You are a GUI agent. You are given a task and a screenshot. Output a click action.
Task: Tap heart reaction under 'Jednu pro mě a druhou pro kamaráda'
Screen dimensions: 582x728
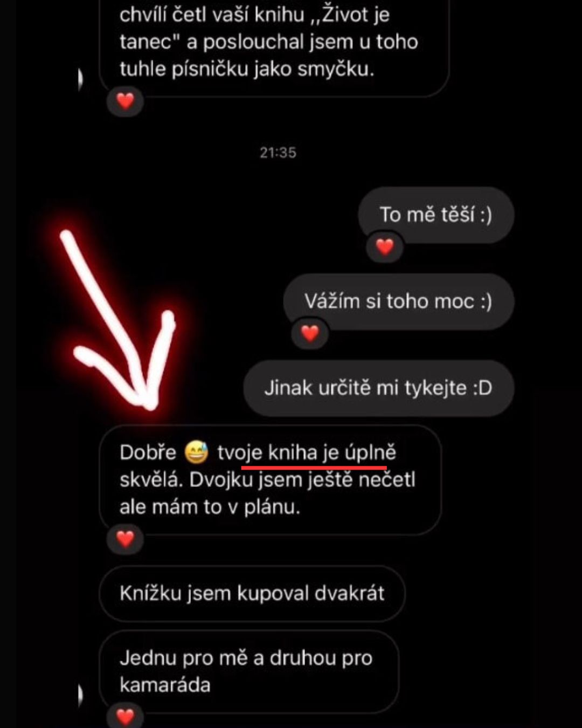[125, 716]
